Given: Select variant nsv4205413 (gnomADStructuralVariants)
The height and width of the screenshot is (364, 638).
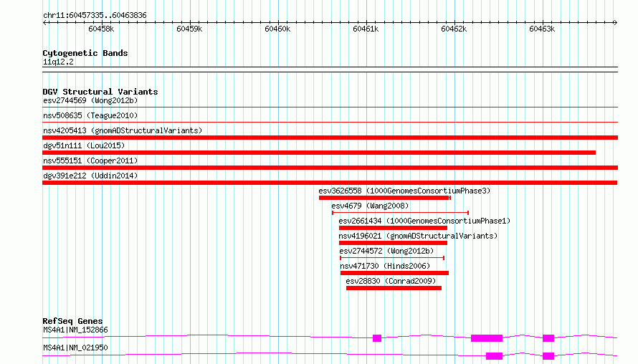Looking at the screenshot, I should pyautogui.click(x=123, y=130).
